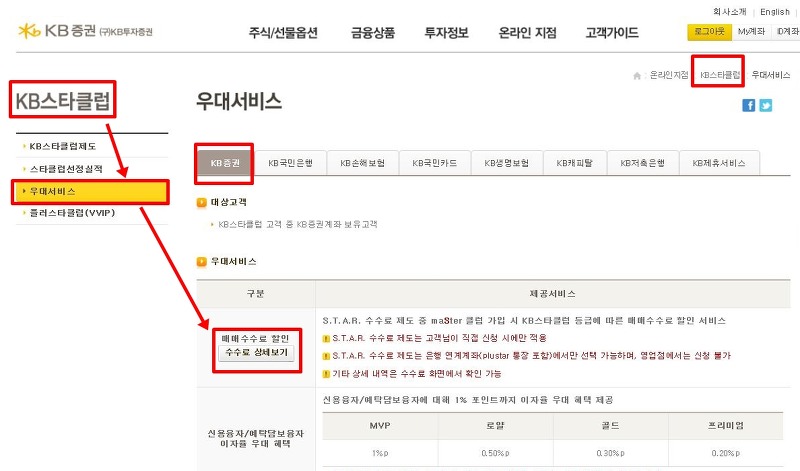Click 제공서비스 table header
The width and height of the screenshot is (800, 471).
pos(553,294)
